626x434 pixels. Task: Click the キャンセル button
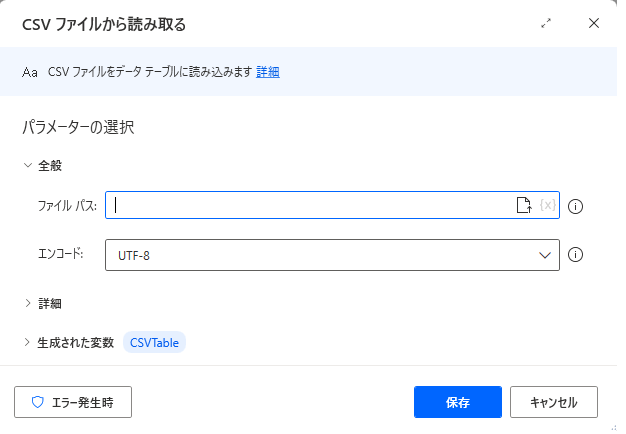tap(554, 402)
